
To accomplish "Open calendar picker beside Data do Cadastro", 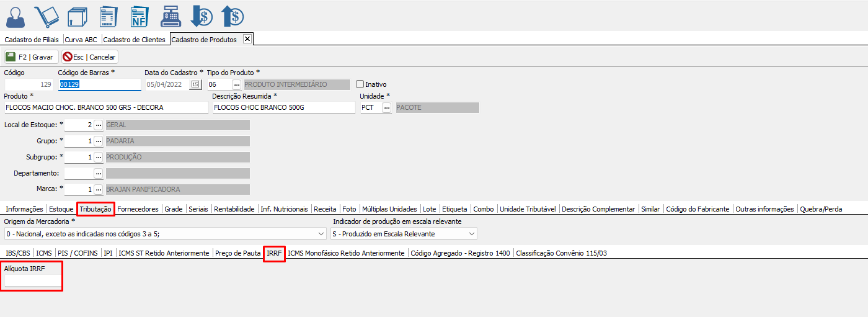I will tap(195, 84).
